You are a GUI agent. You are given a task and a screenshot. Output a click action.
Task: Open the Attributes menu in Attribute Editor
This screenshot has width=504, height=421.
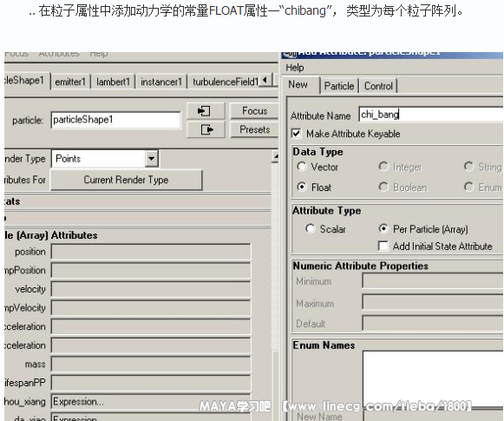(x=59, y=54)
